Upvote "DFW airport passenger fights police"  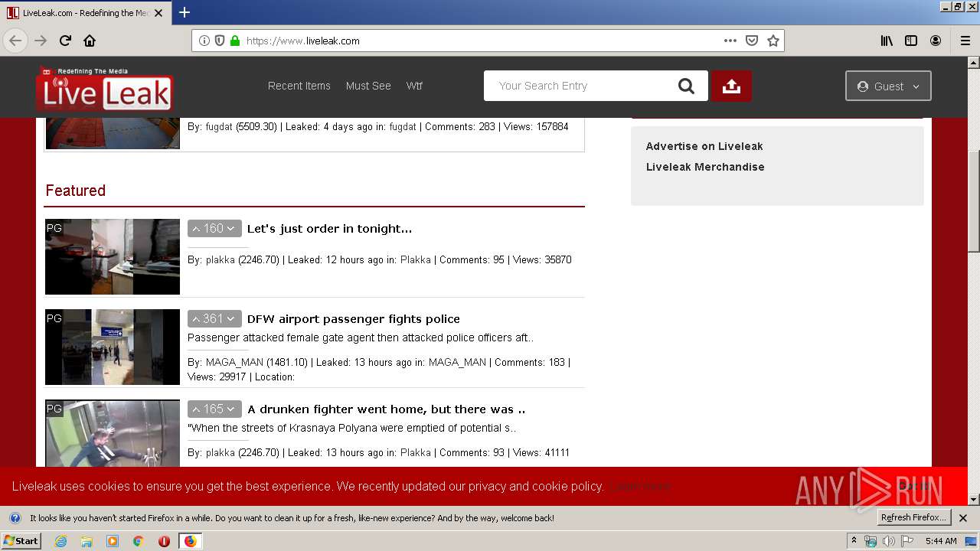coord(196,319)
